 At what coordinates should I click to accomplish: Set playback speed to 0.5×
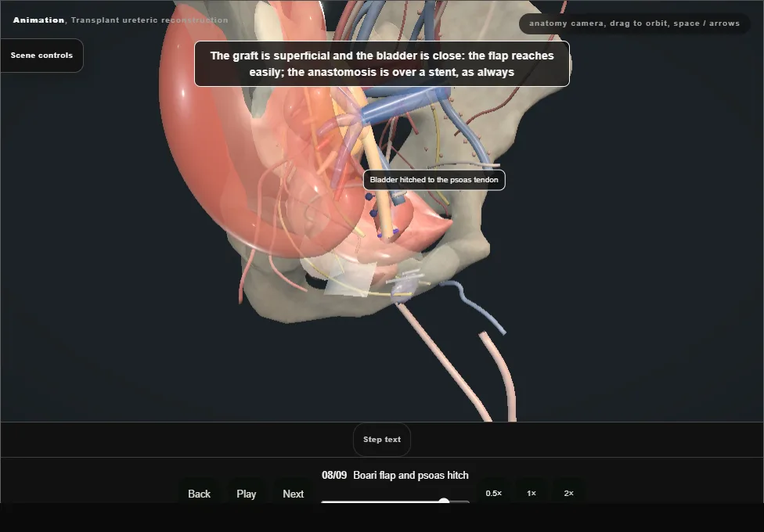click(494, 493)
